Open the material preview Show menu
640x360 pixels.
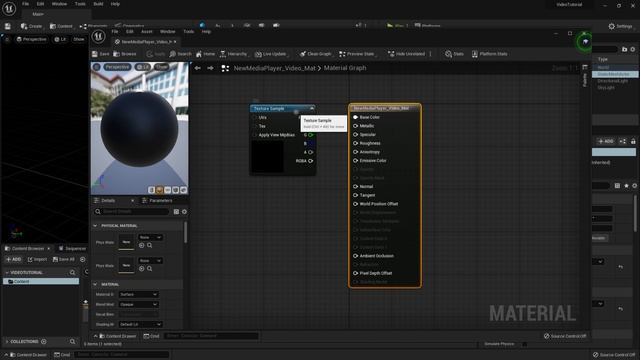(x=162, y=67)
